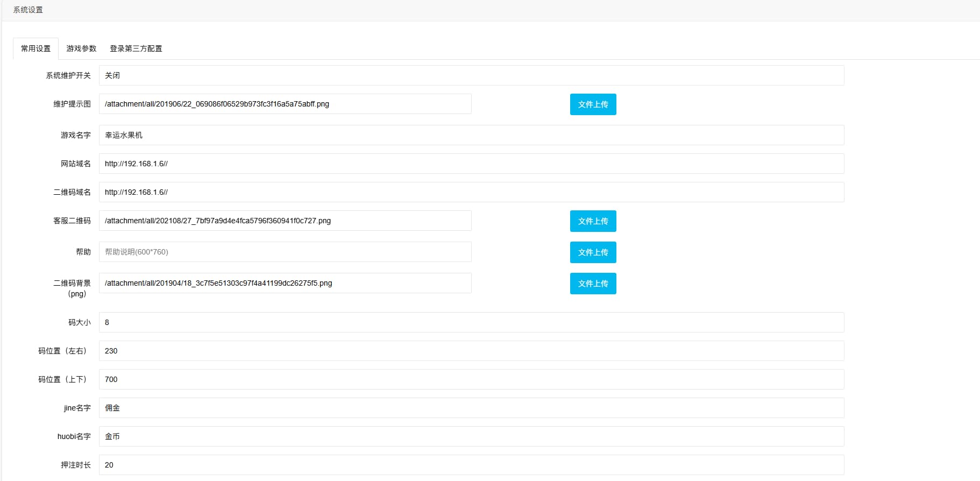
Task: Click 文件上传 button for 客服二维码
Action: pos(593,221)
